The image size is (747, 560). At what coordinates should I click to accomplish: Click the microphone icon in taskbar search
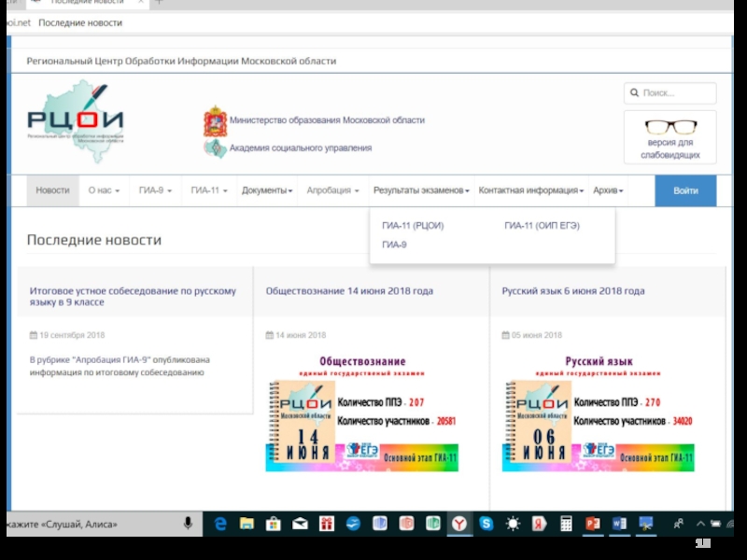[188, 525]
